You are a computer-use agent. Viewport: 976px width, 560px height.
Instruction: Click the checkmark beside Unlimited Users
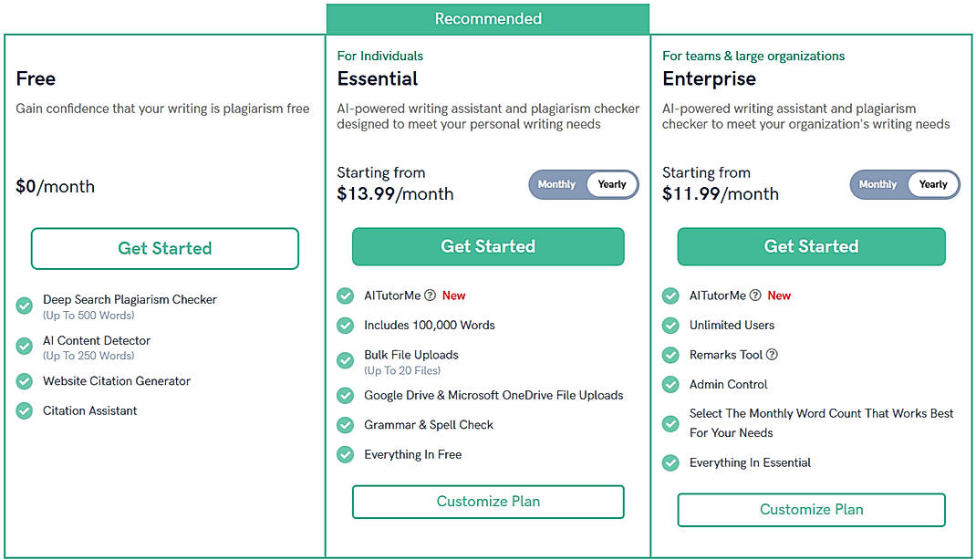click(670, 325)
